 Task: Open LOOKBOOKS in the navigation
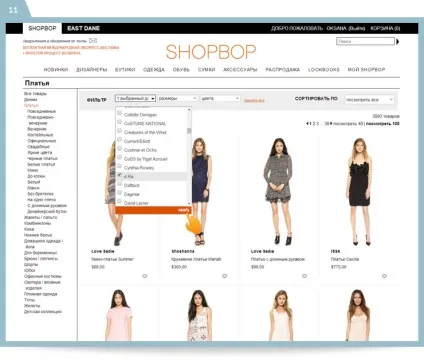(324, 70)
